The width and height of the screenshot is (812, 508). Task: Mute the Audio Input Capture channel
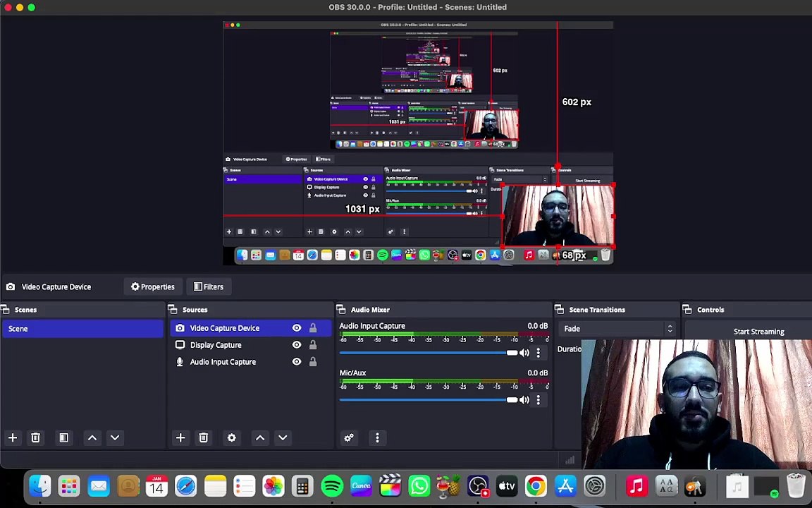coord(524,353)
